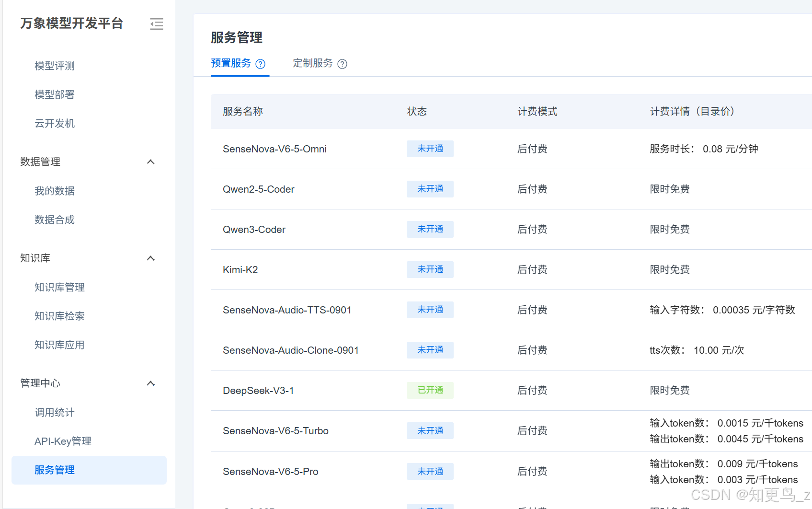Click 后付费 in the Kimi-K2 row
Screen dimensions: 812x509
pyautogui.click(x=532, y=270)
